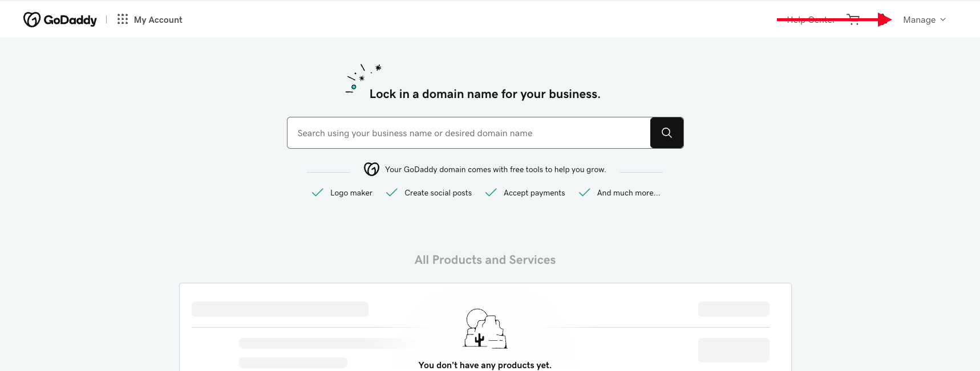Screen dimensions: 980x371
Task: Open the shopping cart
Action: click(853, 19)
